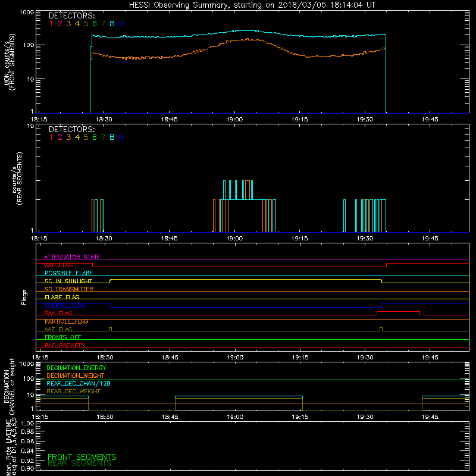Click the FLARE_FLAG label
The width and height of the screenshot is (476, 476).
pos(62,297)
